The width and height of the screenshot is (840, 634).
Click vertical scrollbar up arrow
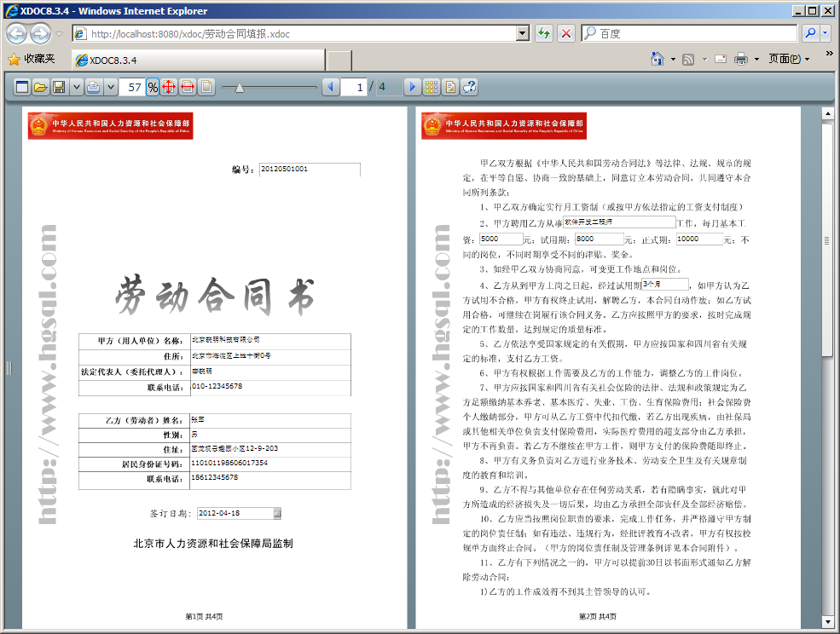[828, 113]
